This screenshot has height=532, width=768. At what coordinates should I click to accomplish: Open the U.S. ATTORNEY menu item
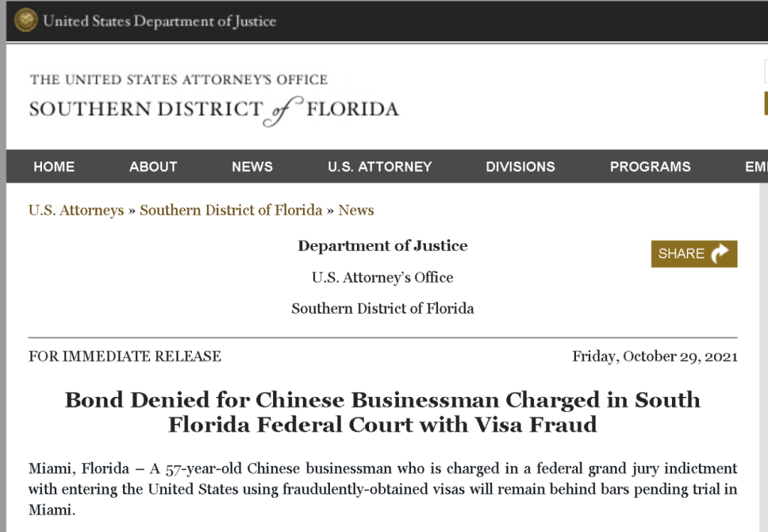point(380,166)
